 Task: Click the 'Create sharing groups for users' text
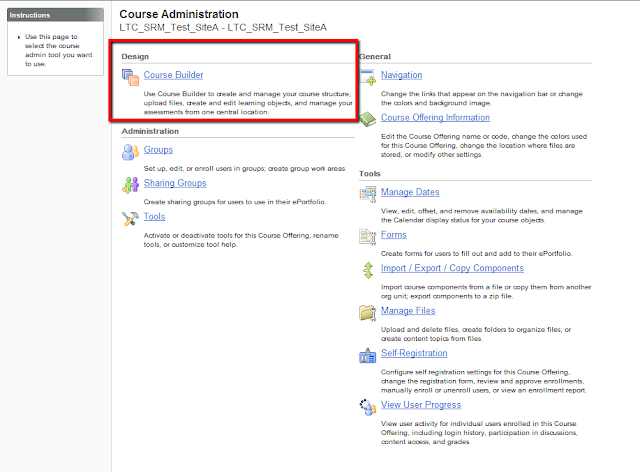tap(234, 202)
